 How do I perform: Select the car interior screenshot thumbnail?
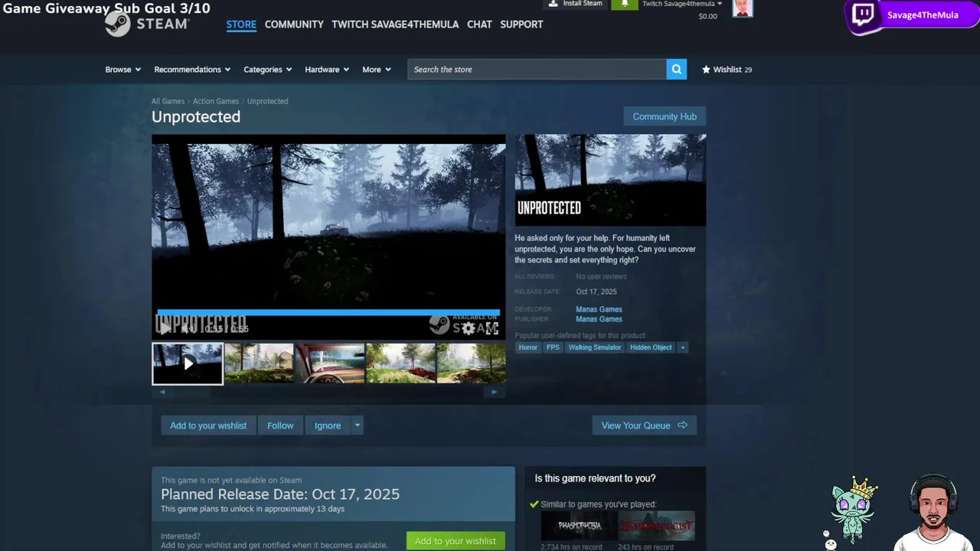click(330, 364)
